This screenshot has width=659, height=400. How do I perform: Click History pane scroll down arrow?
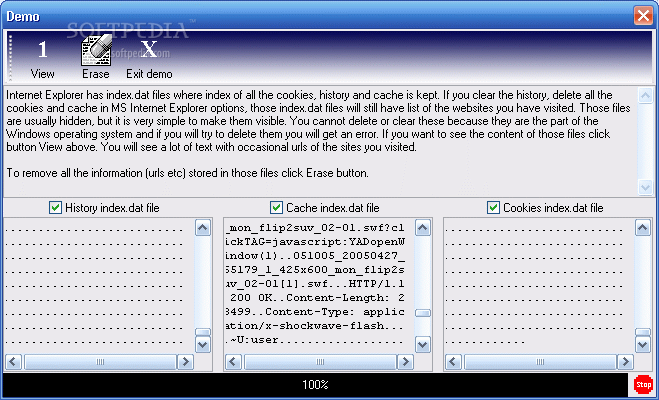pyautogui.click(x=203, y=345)
